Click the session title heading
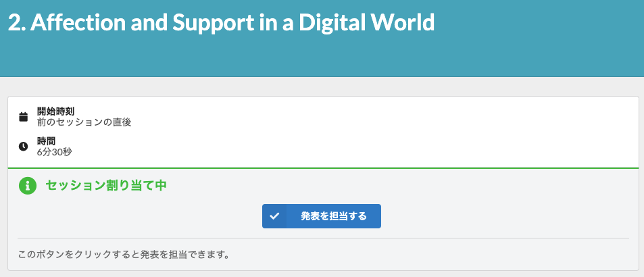644x277 pixels. coord(221,24)
